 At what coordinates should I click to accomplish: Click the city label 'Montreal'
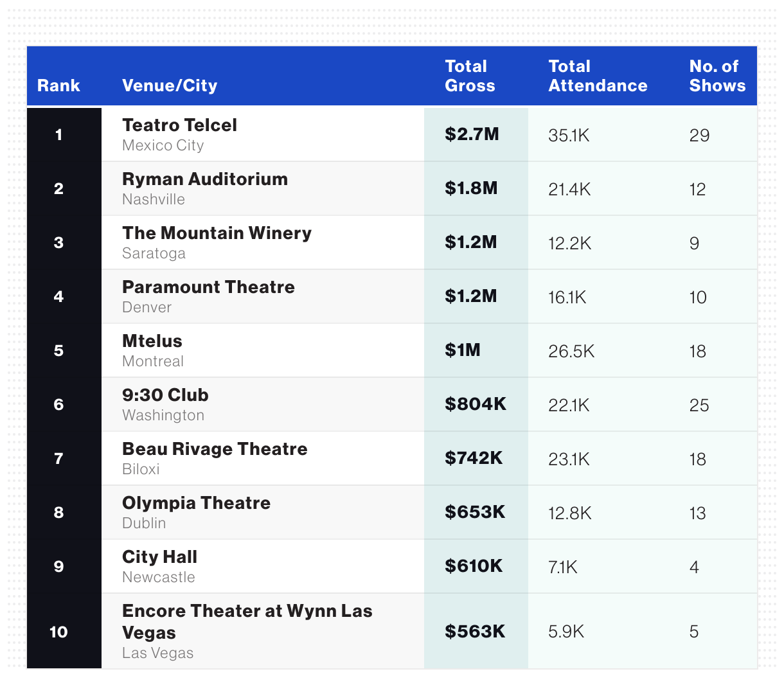coord(153,361)
